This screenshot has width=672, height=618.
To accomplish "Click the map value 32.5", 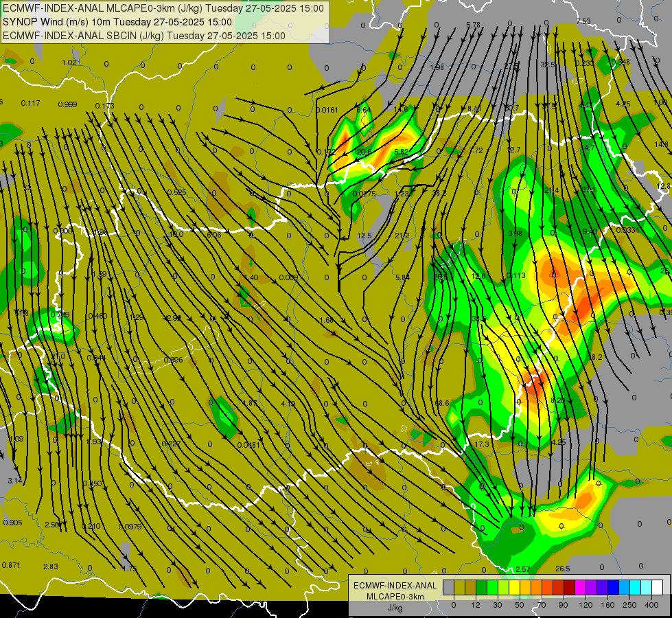I will point(547,65).
